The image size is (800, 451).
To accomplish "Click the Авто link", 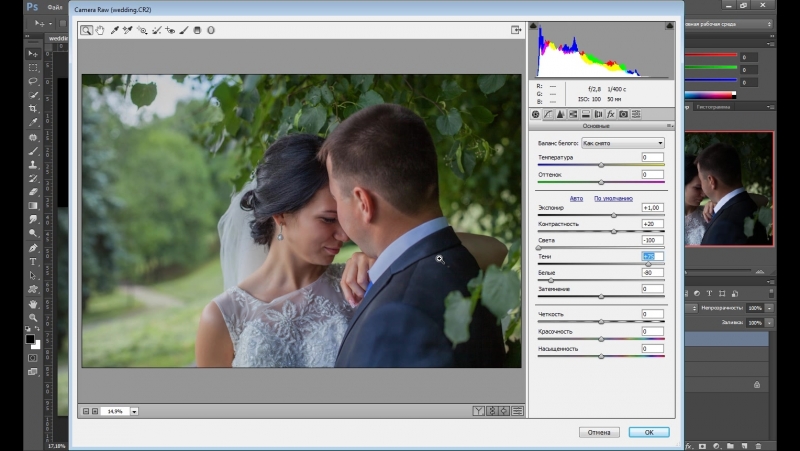I will tap(576, 198).
